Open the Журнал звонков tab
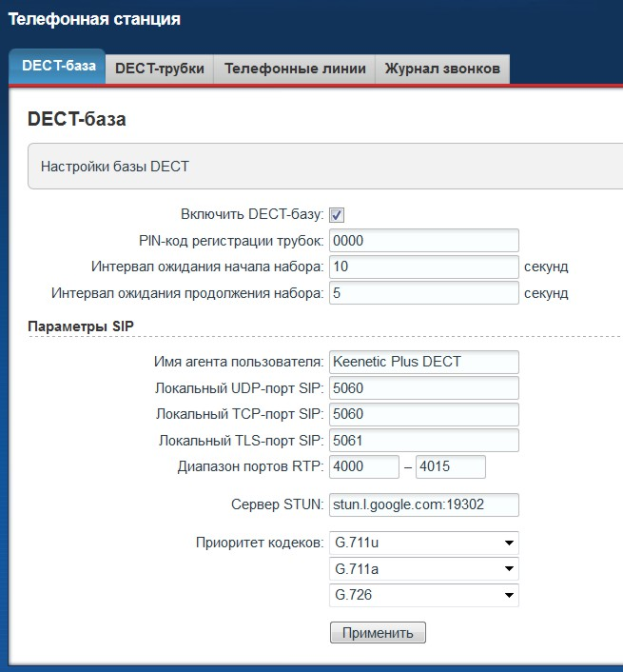The width and height of the screenshot is (623, 672). [442, 69]
